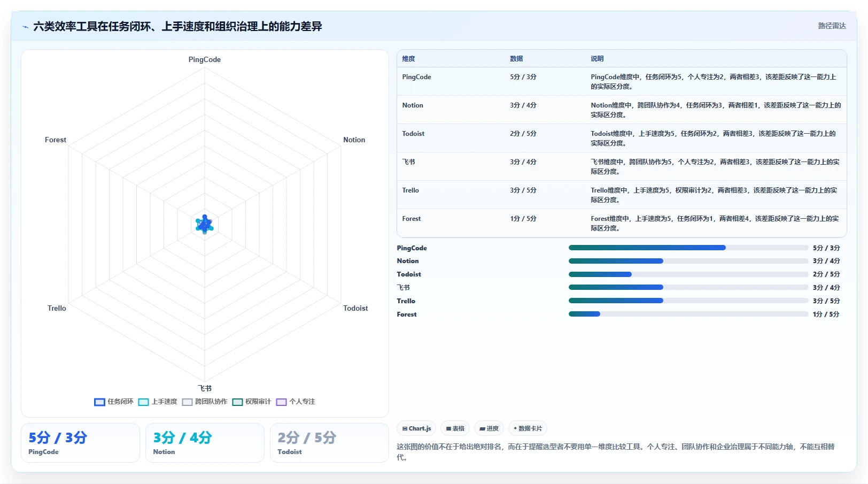Click the Notion progress bar
The width and height of the screenshot is (868, 484).
688,261
